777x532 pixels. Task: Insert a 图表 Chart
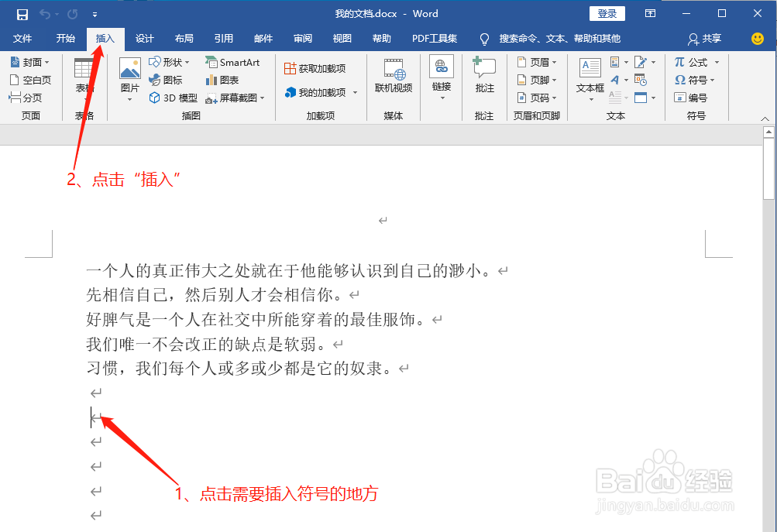pyautogui.click(x=222, y=81)
